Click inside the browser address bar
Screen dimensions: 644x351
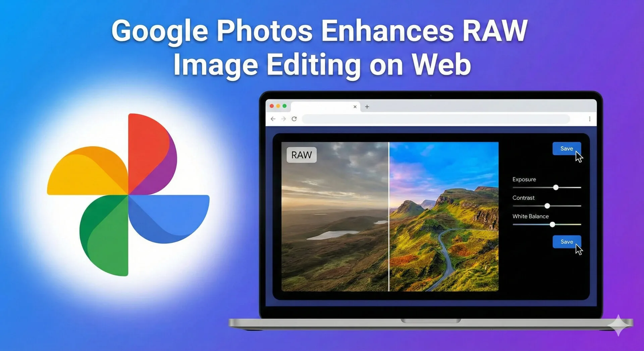coord(436,119)
